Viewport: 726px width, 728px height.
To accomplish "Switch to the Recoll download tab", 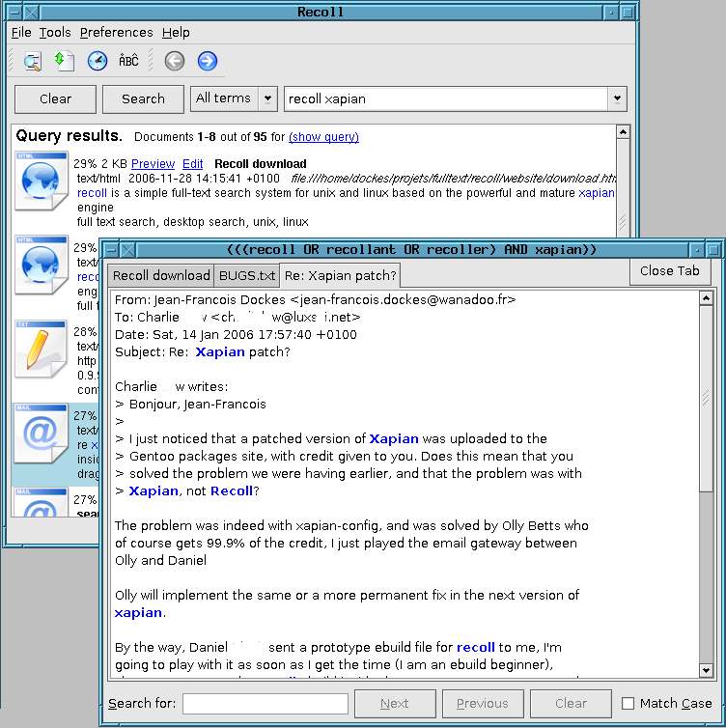I will 161,276.
